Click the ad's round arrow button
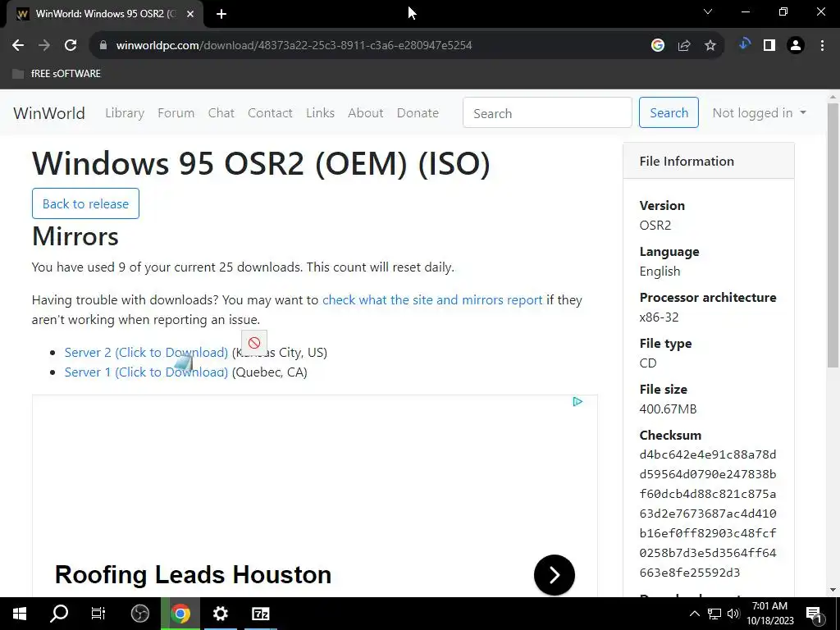This screenshot has width=840, height=630. coord(555,575)
